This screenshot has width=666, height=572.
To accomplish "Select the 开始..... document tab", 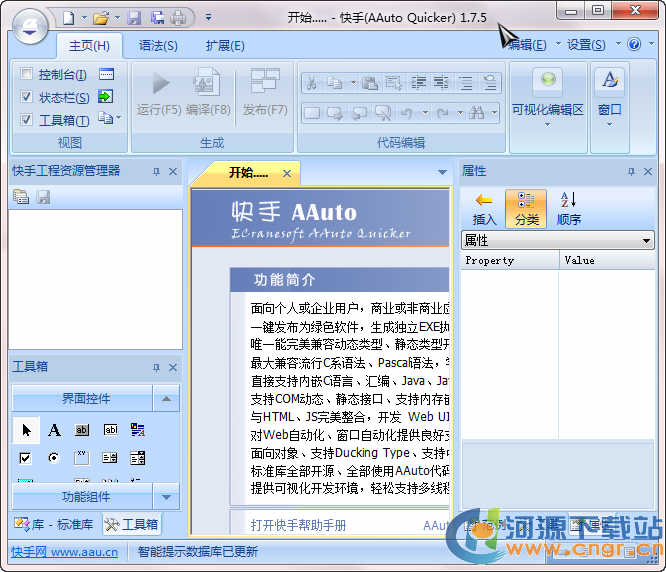I will point(248,173).
